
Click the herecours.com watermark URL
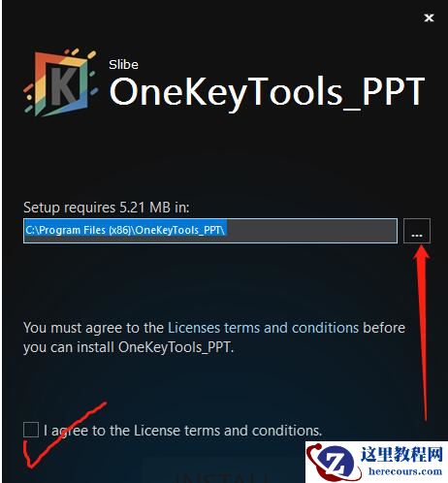[405, 471]
